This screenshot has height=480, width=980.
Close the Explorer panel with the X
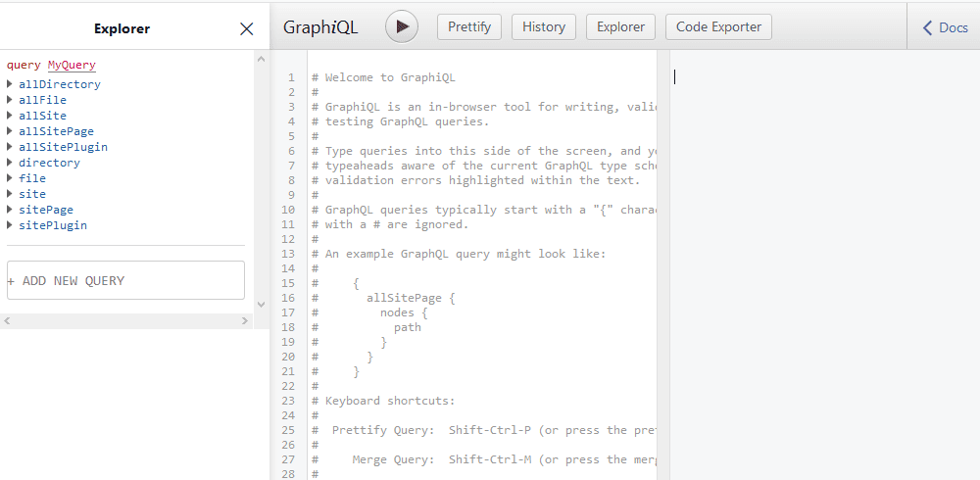click(247, 28)
